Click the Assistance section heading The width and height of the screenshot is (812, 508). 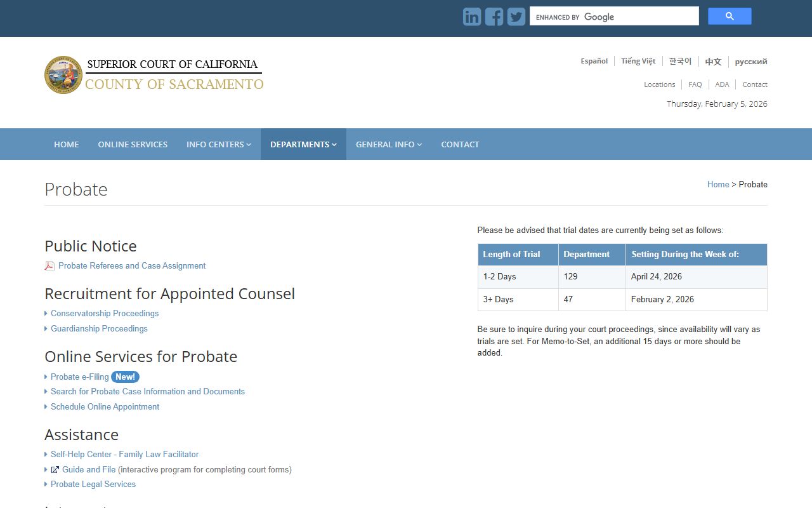pyautogui.click(x=82, y=434)
